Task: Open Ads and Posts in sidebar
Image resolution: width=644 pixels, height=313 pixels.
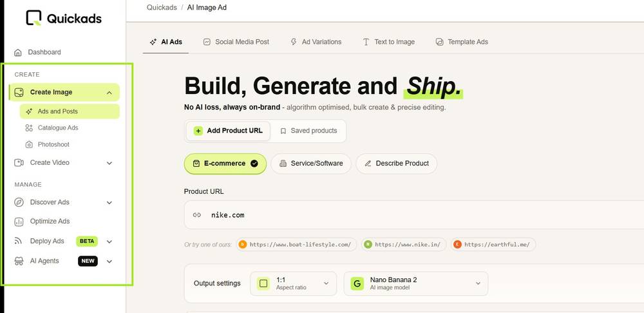Action: pyautogui.click(x=70, y=111)
